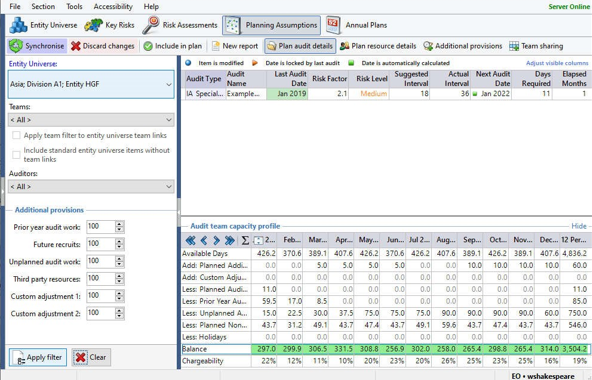Sort by Risk Factor column
The height and width of the screenshot is (380, 592).
point(329,79)
